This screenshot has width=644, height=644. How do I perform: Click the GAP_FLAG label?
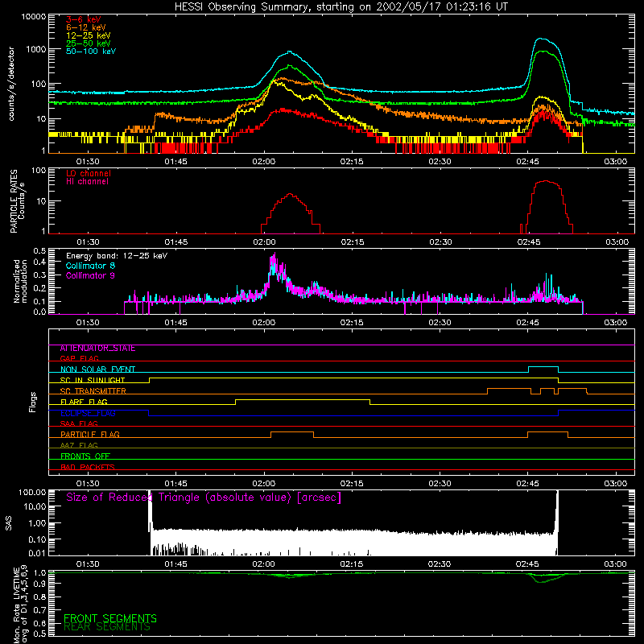pyautogui.click(x=79, y=358)
